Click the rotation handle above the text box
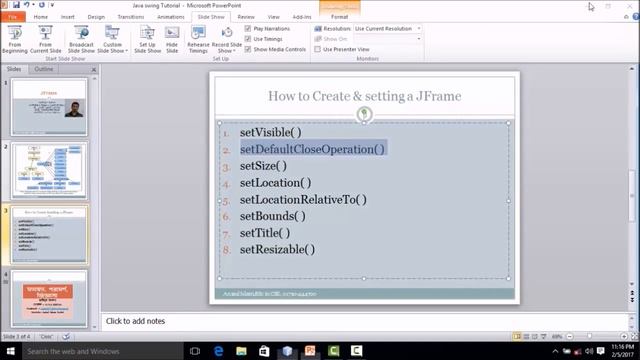Screen dimensions: 640x360 (364, 113)
